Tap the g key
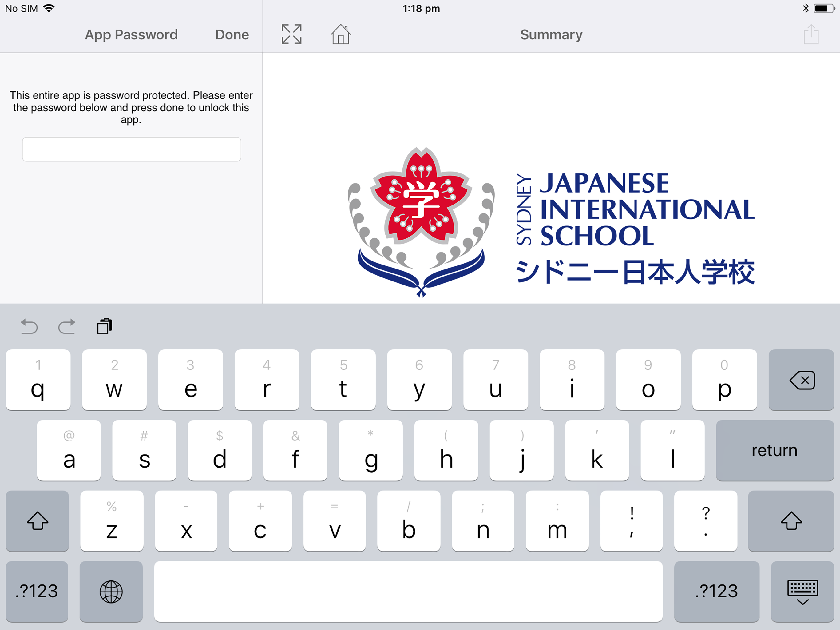The height and width of the screenshot is (630, 840). pyautogui.click(x=371, y=450)
